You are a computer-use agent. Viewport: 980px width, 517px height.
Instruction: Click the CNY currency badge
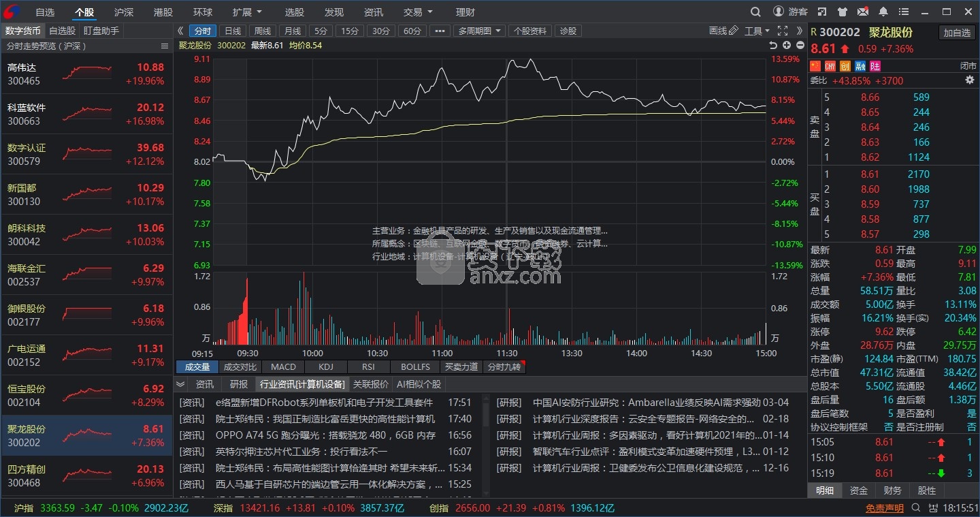[x=830, y=66]
